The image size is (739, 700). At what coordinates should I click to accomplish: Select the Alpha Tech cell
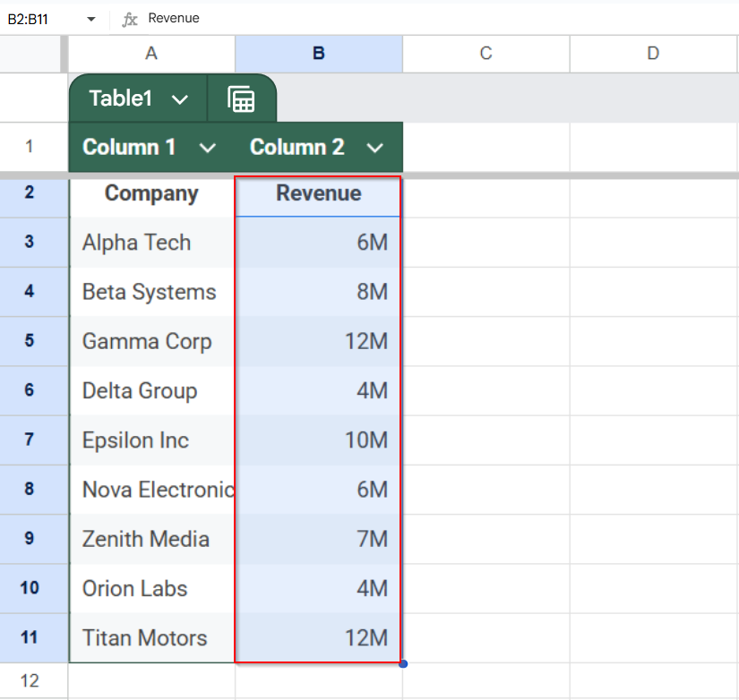(151, 243)
